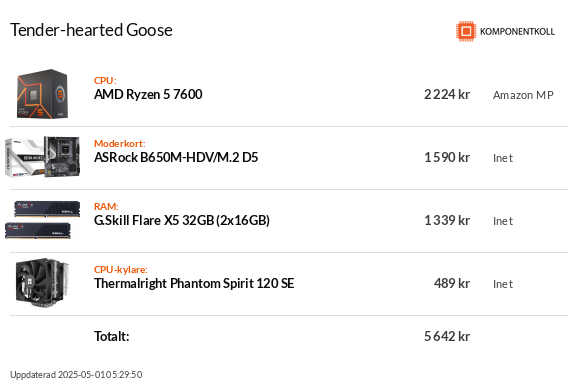Image resolution: width=577 pixels, height=388 pixels.
Task: Open the AMD Ryzen 5 7600 product image
Action: tap(42, 94)
